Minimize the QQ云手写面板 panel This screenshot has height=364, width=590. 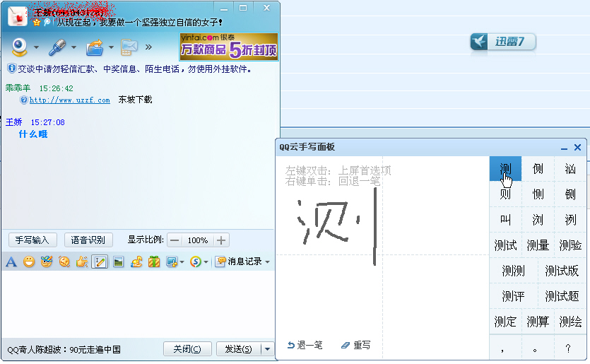click(x=564, y=148)
